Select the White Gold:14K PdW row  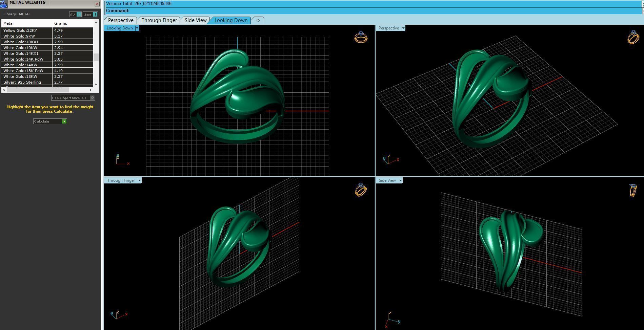click(x=47, y=59)
